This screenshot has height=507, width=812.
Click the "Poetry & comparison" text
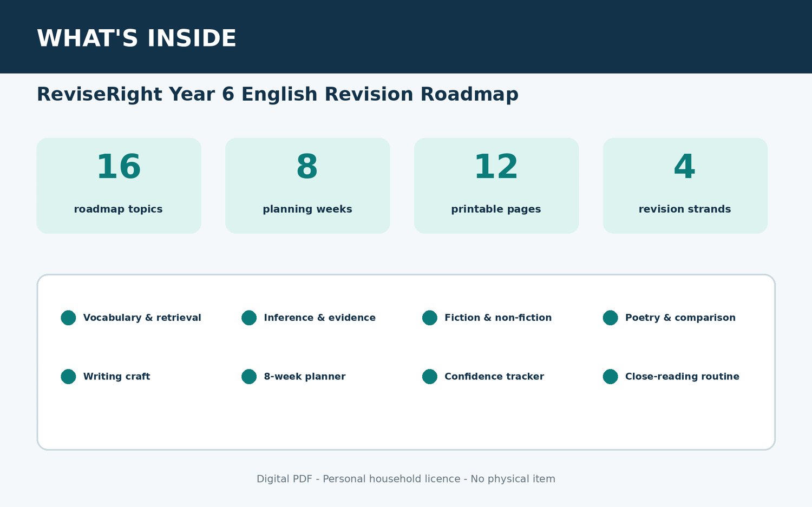(680, 318)
